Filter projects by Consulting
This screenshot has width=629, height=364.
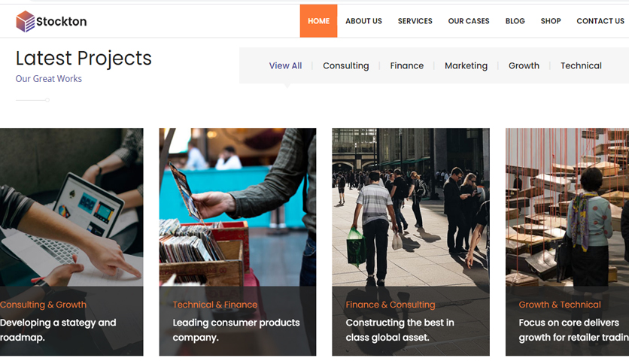pyautogui.click(x=346, y=65)
